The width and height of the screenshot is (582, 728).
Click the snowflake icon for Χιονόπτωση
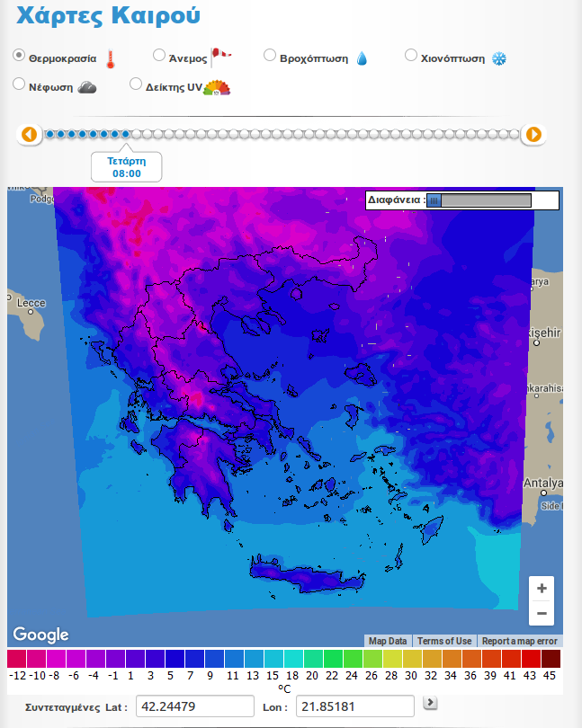click(498, 58)
